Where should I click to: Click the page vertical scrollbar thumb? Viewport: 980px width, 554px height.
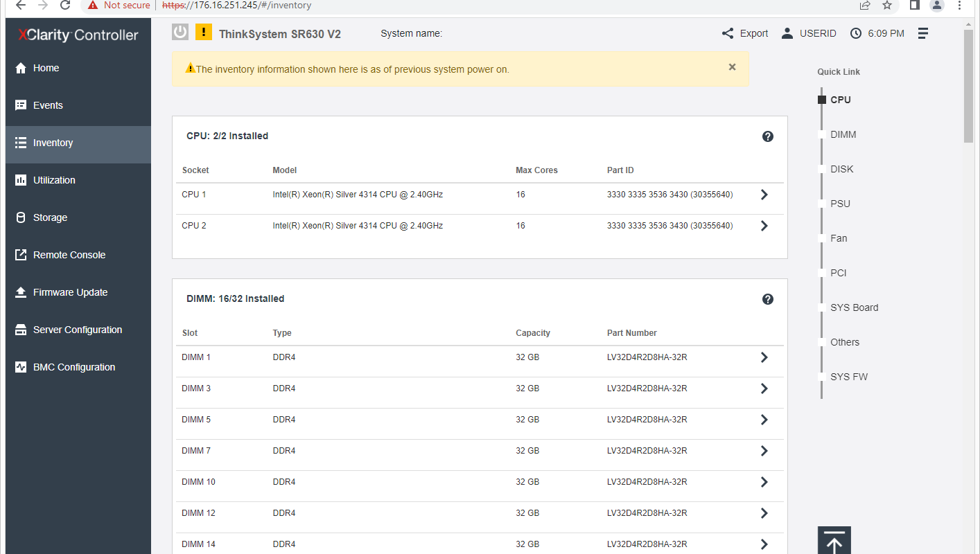(x=968, y=87)
